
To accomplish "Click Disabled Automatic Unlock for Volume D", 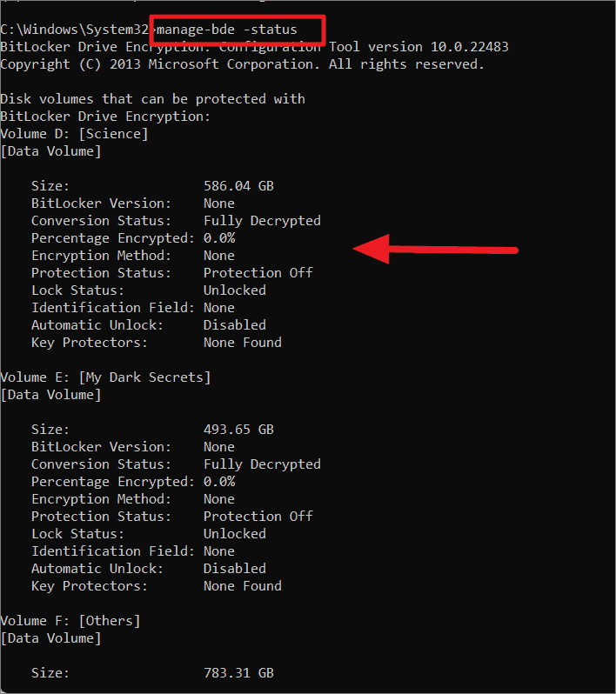I will [235, 325].
